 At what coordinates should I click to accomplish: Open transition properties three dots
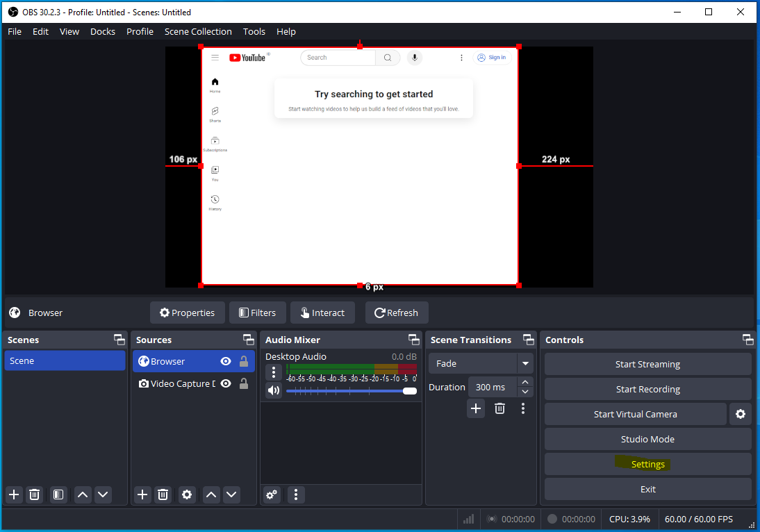click(x=522, y=408)
